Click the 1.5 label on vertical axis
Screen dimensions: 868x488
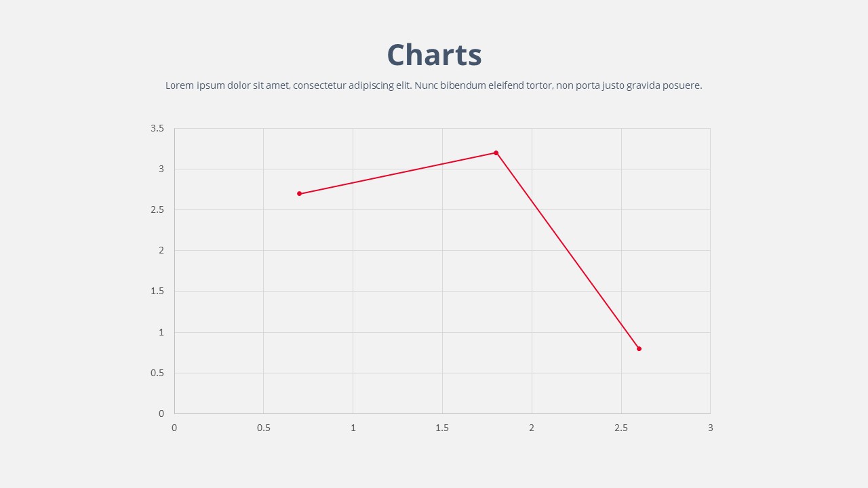click(x=157, y=291)
